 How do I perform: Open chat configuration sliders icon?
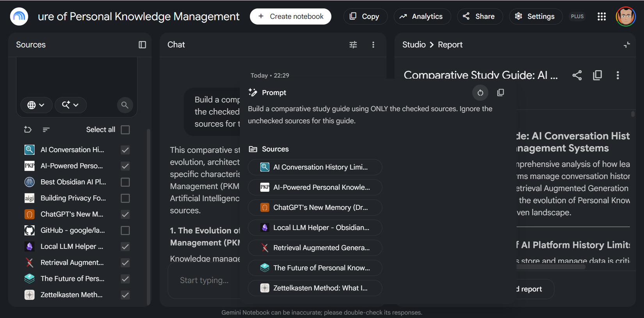coord(353,45)
